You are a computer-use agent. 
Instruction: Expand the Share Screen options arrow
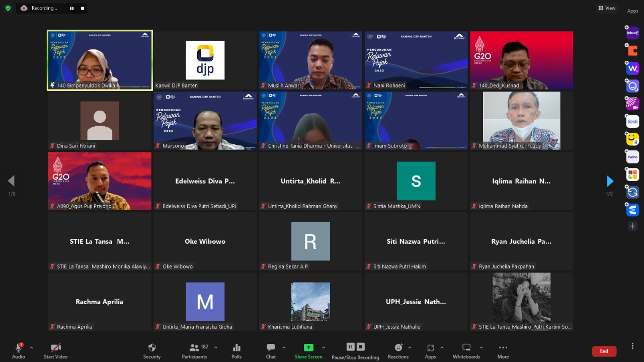[x=324, y=347]
